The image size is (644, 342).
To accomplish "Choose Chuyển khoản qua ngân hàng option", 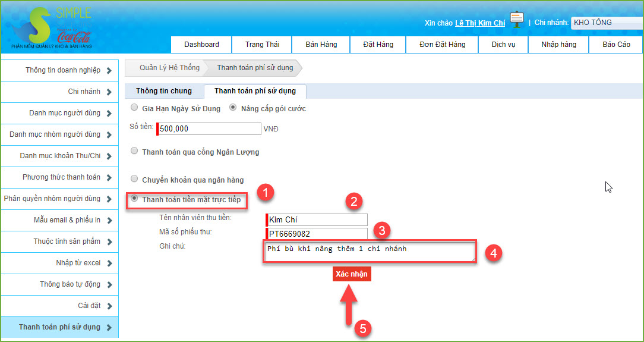I will click(x=135, y=179).
